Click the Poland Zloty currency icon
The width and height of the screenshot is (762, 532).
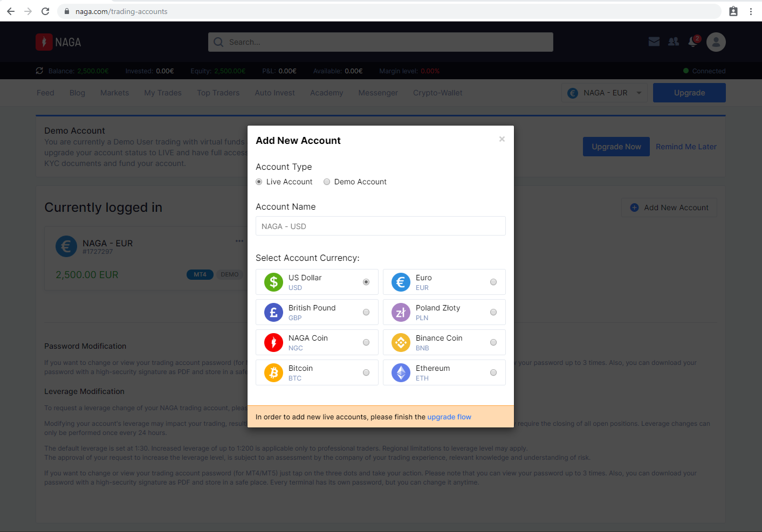[401, 312]
